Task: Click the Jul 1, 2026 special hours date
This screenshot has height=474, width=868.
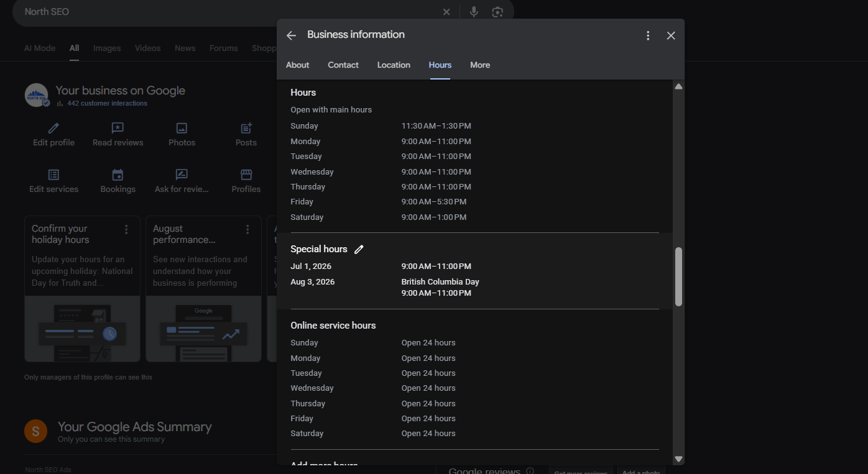Action: pyautogui.click(x=311, y=267)
